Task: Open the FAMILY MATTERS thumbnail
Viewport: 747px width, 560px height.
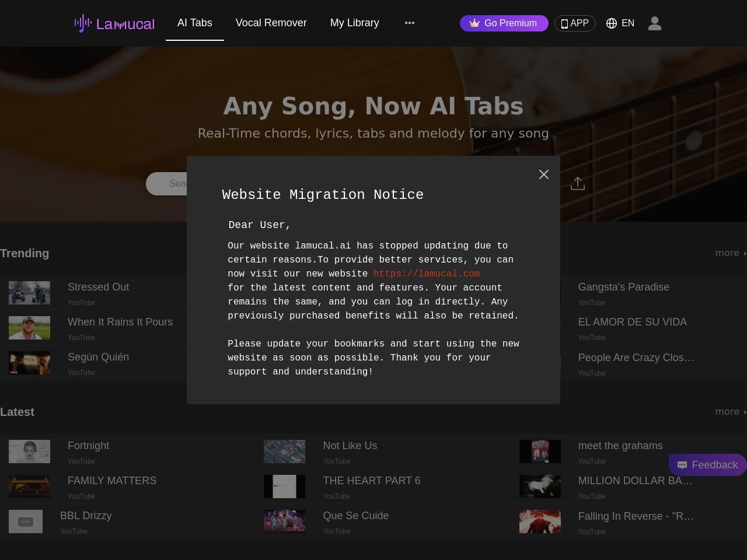Action: (x=29, y=487)
